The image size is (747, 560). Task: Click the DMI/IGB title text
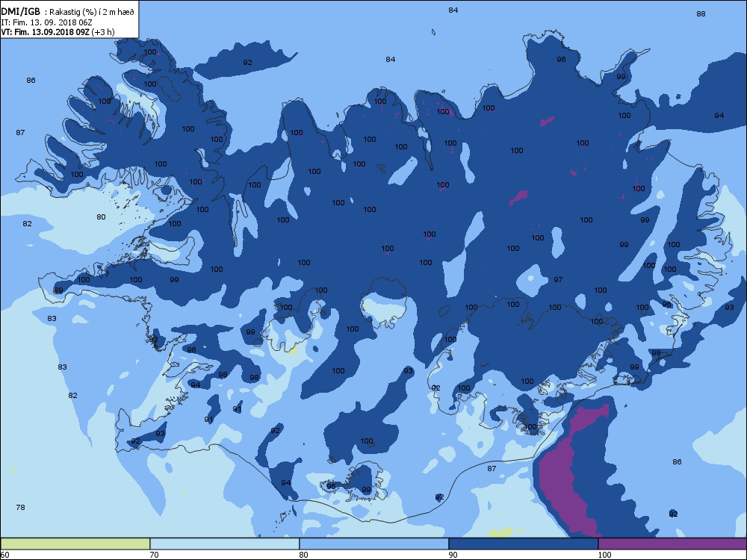(20, 11)
